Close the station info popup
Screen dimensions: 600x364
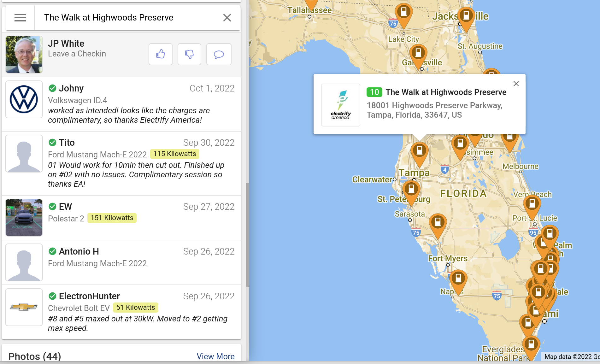point(516,84)
